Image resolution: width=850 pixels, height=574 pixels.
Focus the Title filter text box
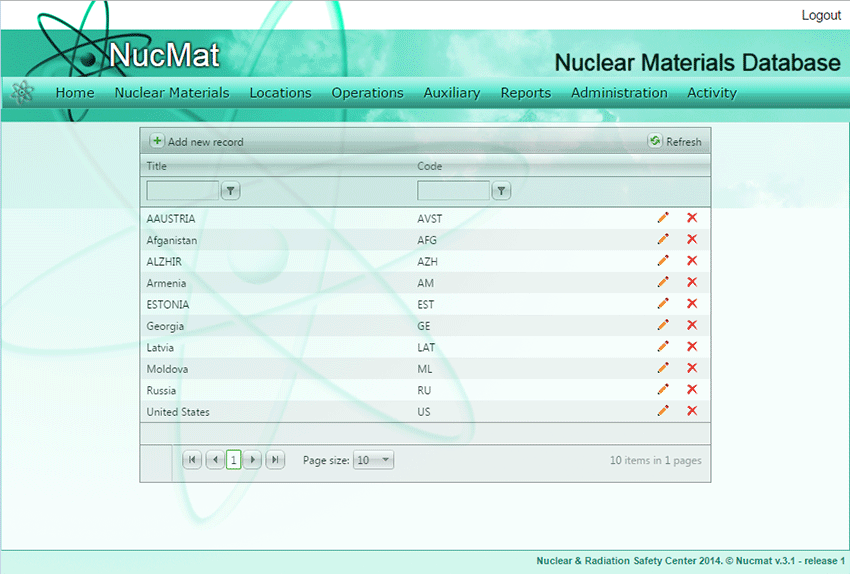click(x=182, y=191)
